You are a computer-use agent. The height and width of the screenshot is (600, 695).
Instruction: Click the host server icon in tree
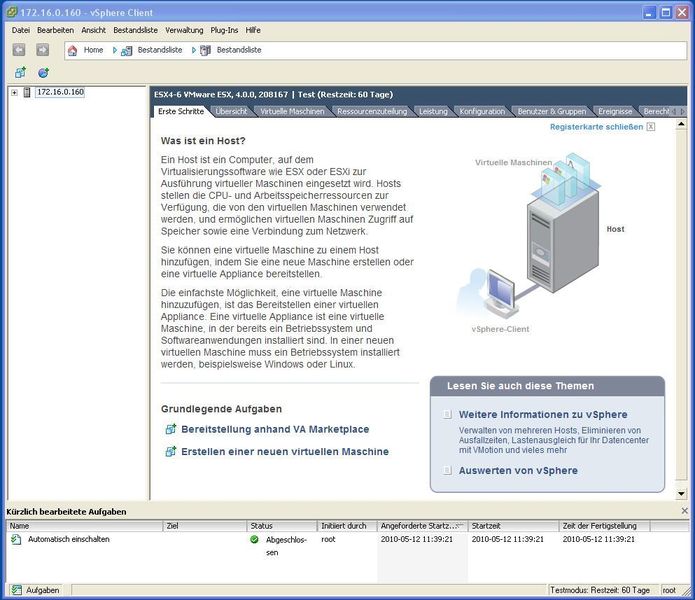[27, 92]
